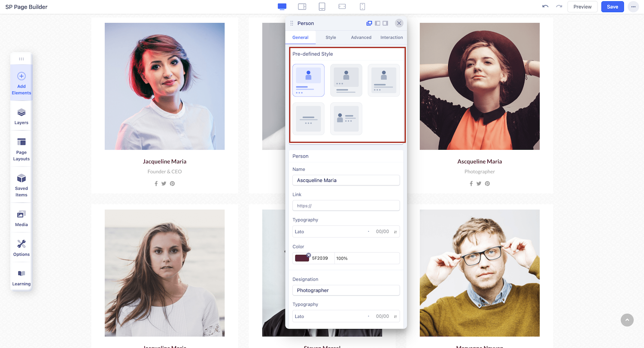Click the sidebar drag handle dots
Screen dimensions: 644x348
(21, 59)
